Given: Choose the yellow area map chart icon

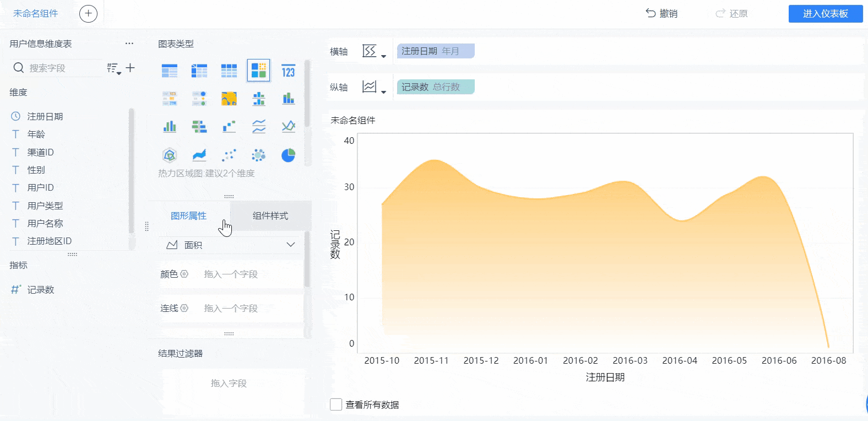Looking at the screenshot, I should click(229, 99).
